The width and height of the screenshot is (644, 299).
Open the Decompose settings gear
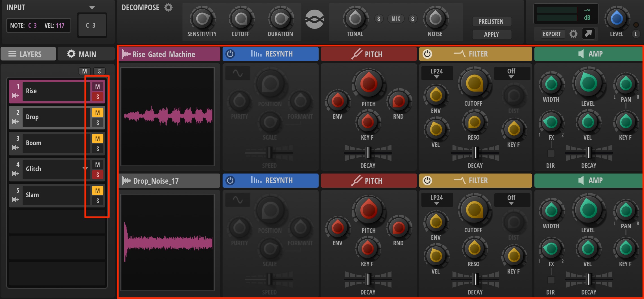point(168,8)
